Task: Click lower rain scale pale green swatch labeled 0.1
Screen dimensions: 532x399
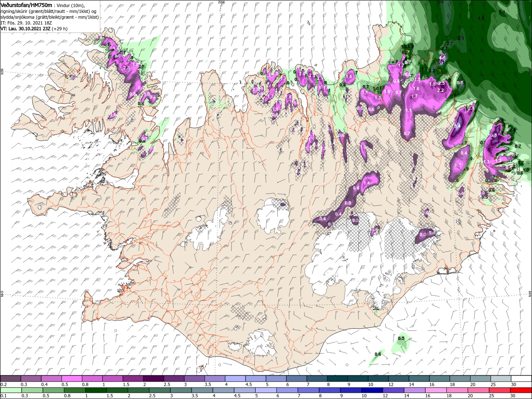Action: pyautogui.click(x=10, y=390)
